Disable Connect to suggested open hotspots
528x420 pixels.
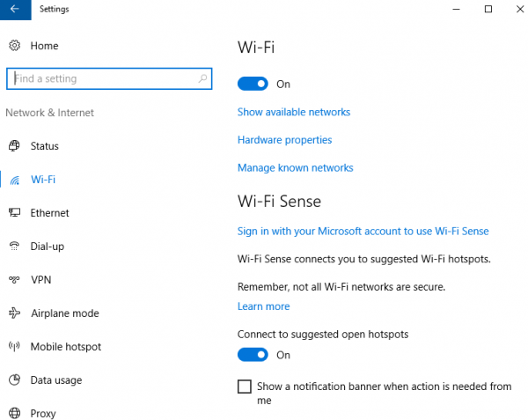[253, 355]
